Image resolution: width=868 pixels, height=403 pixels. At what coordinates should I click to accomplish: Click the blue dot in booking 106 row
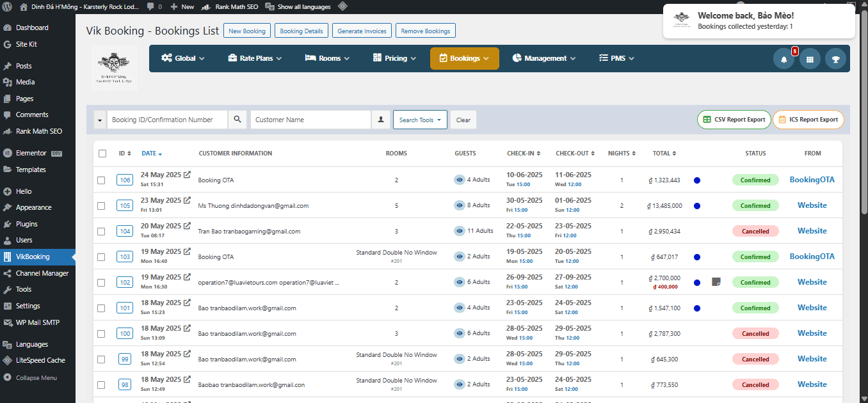697,180
